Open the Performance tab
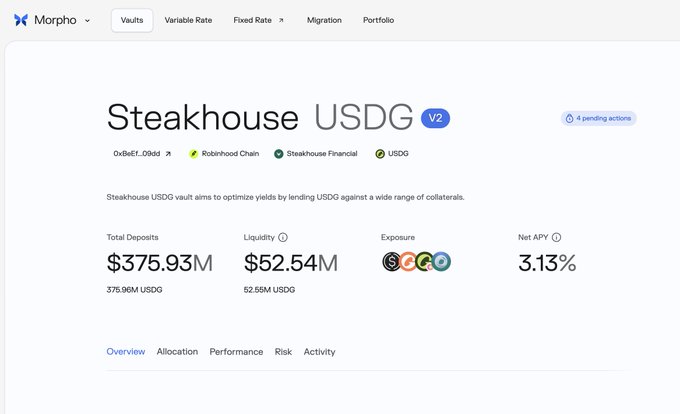680x414 pixels. point(236,352)
